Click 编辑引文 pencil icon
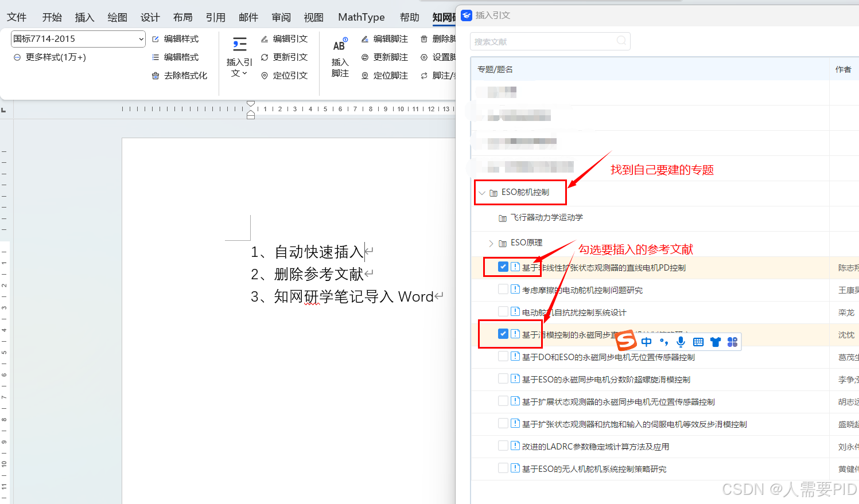The image size is (859, 504). pos(265,39)
